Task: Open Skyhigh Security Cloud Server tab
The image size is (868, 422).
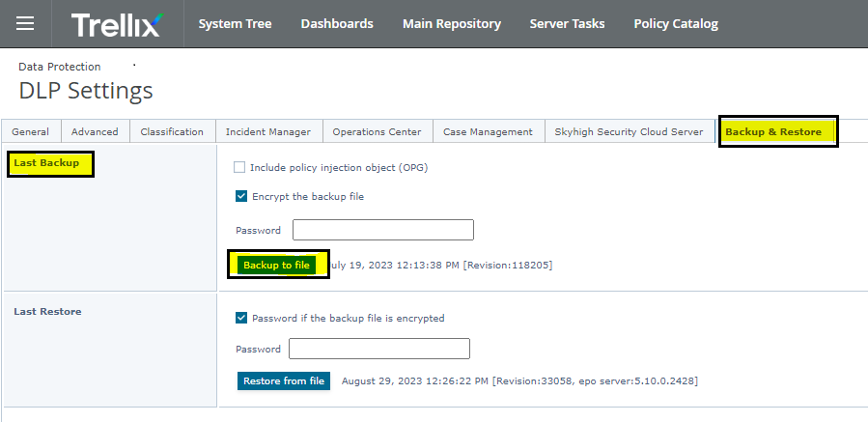Action: click(x=629, y=131)
